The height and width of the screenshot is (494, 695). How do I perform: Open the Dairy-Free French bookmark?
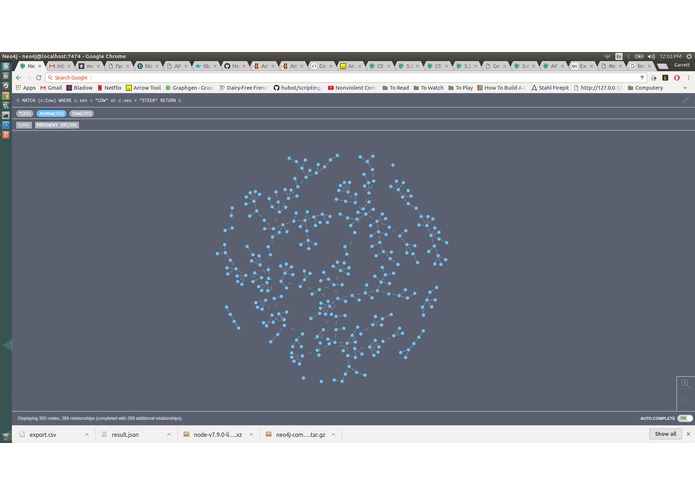(x=244, y=88)
